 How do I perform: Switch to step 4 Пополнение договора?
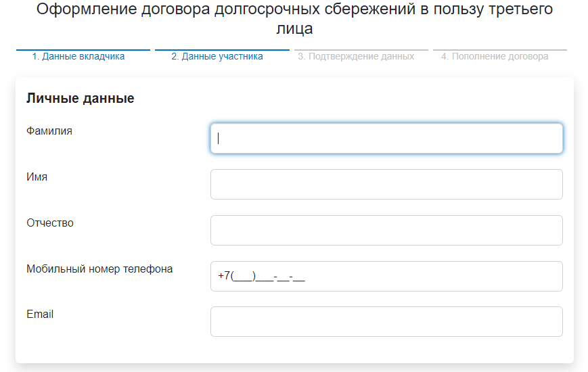click(495, 56)
